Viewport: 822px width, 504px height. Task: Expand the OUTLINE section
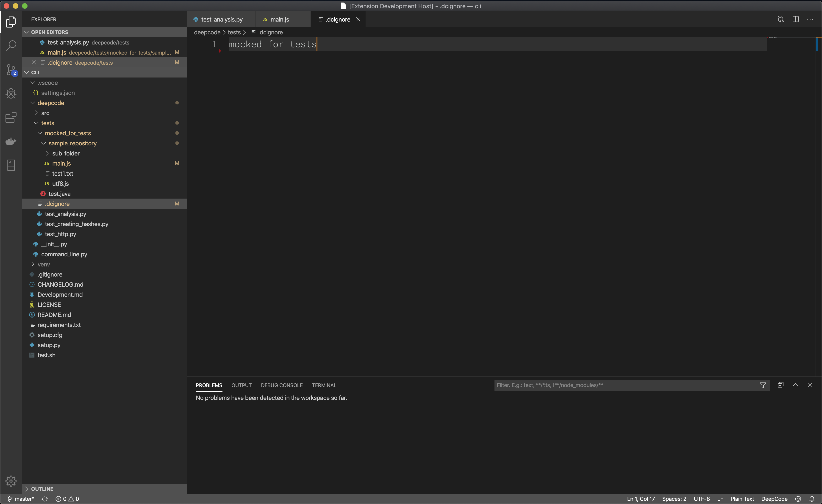pos(42,489)
